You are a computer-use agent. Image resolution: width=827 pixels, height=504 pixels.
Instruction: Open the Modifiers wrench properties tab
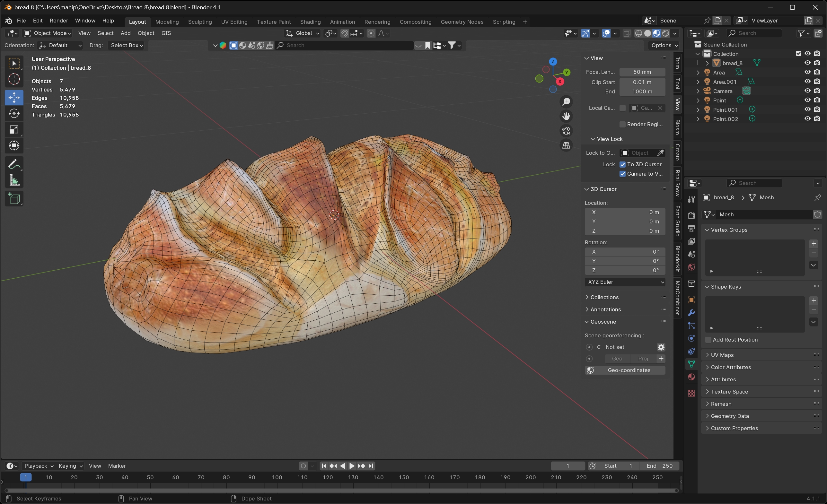(691, 313)
